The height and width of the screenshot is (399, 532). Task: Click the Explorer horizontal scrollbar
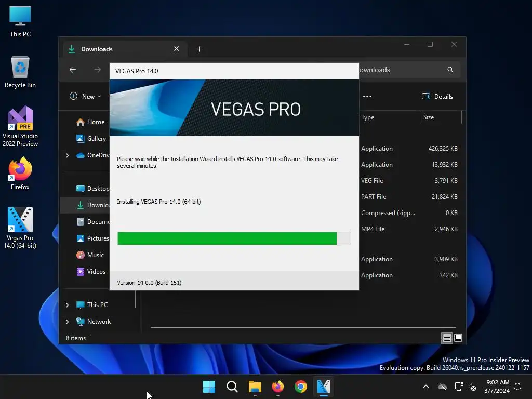(x=303, y=328)
